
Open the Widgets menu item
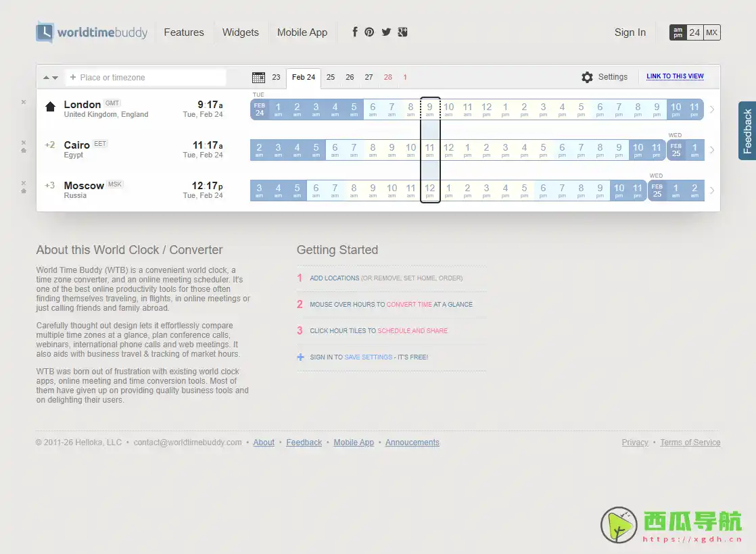240,32
